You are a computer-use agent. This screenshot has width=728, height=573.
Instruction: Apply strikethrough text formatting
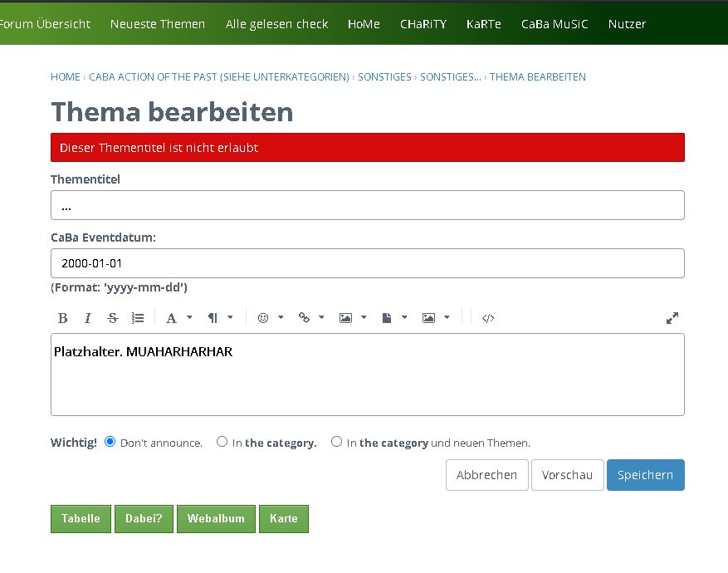click(113, 318)
